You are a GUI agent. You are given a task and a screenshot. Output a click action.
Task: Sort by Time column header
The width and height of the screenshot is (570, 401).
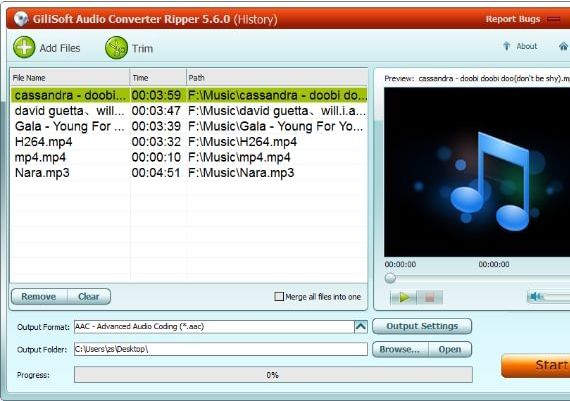(158, 77)
